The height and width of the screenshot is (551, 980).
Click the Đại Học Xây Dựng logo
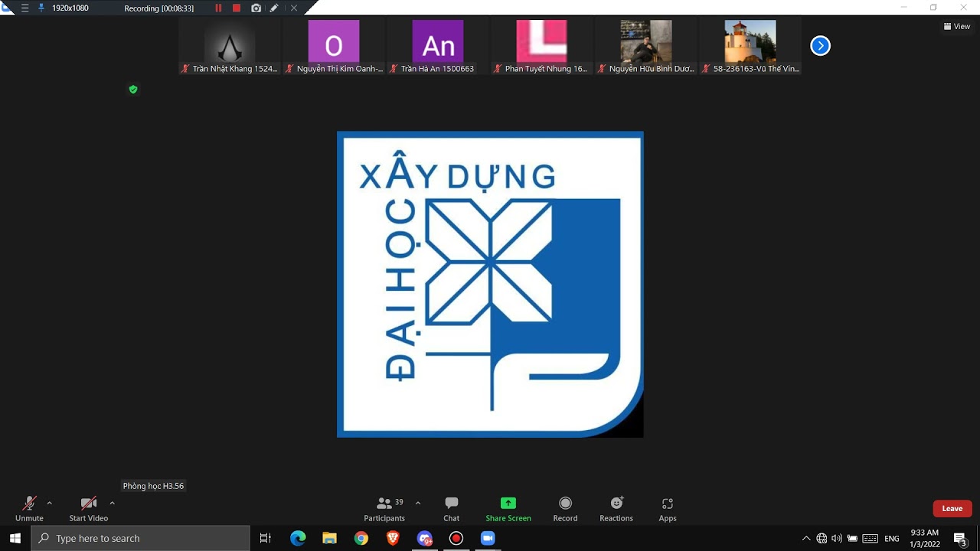point(490,285)
